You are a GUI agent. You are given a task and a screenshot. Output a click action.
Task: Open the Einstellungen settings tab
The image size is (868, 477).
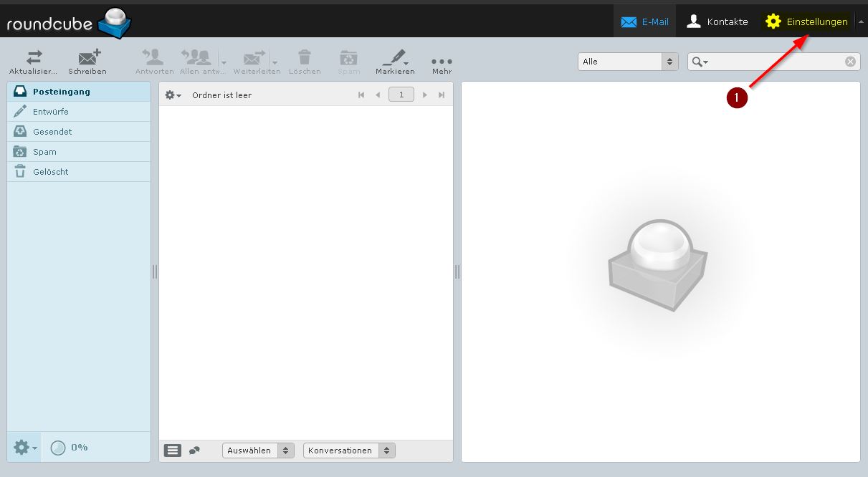[807, 21]
